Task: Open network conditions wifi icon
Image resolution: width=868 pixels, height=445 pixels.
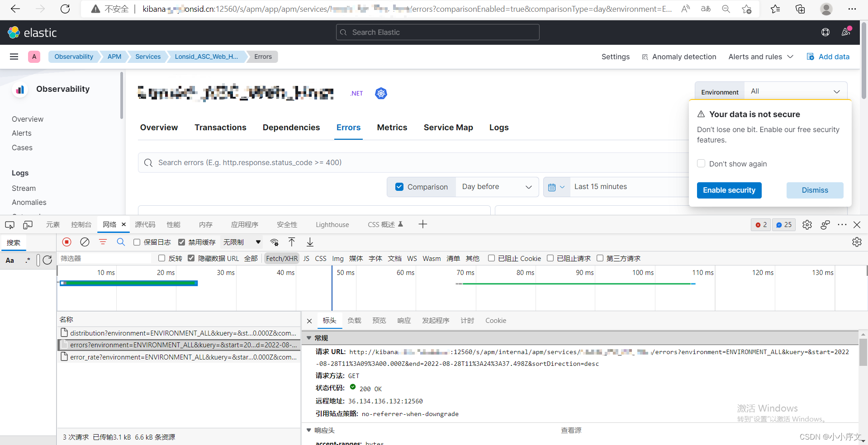Action: (274, 242)
